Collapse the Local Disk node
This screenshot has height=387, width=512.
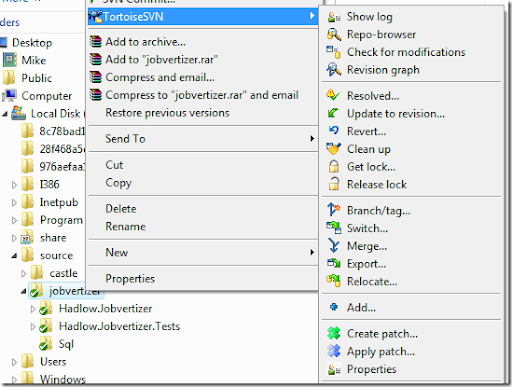click(5, 114)
